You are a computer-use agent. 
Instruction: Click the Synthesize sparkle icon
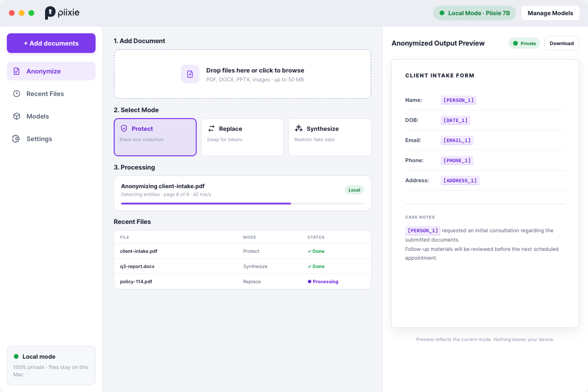298,128
